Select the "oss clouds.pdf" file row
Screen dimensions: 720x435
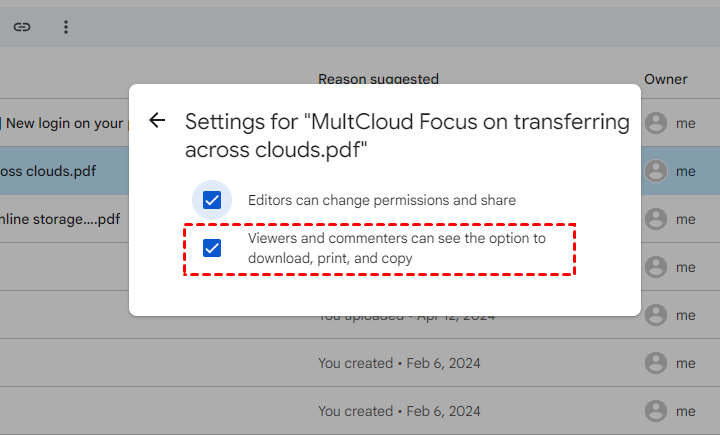click(48, 171)
